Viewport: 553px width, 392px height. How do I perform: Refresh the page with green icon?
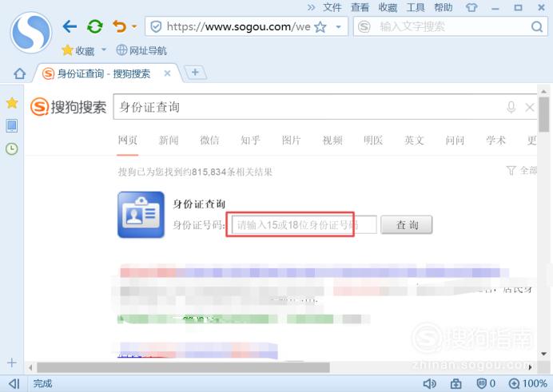95,26
